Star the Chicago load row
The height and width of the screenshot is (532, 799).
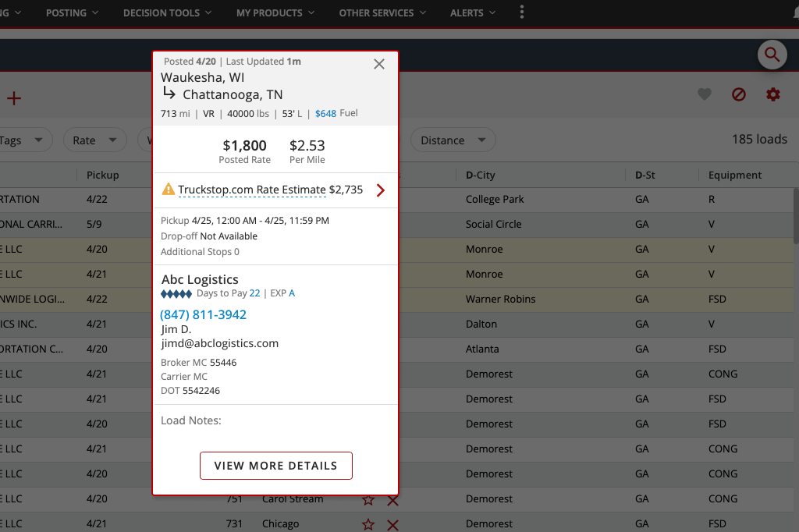tap(368, 524)
